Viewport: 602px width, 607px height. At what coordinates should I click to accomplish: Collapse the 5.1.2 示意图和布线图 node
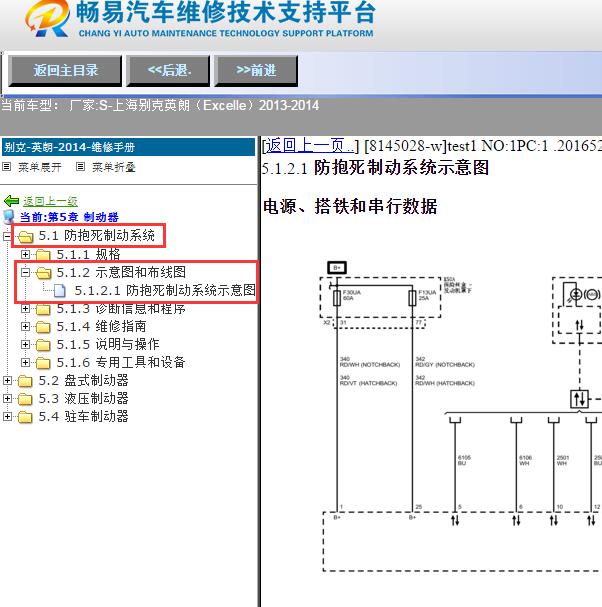[x=25, y=273]
